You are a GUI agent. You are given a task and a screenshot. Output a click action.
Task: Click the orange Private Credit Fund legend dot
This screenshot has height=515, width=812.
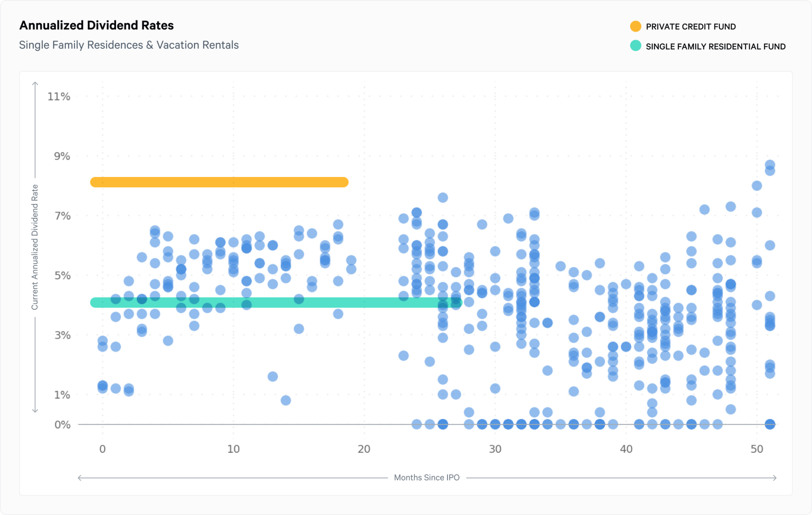point(635,26)
